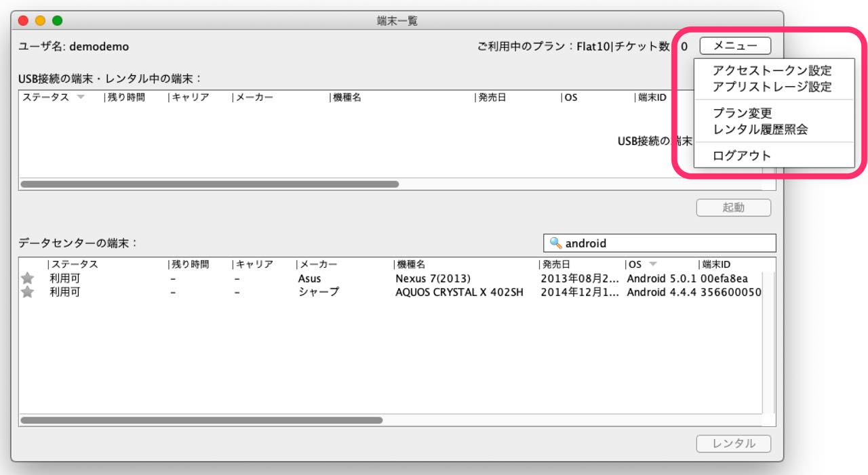Sort USB table by 機種名 header
868x475 pixels.
pyautogui.click(x=347, y=98)
